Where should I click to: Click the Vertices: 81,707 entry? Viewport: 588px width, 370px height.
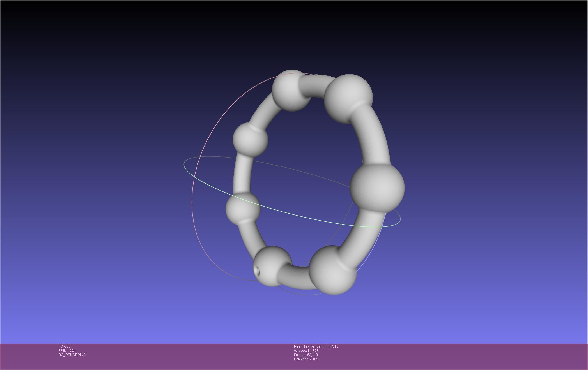click(306, 351)
